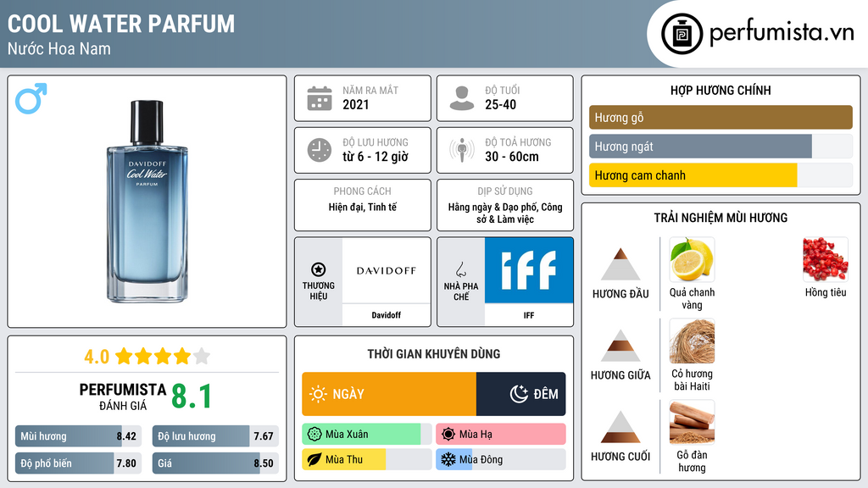Click the PERFUMISTA ĐÁNH GIÁ label
This screenshot has width=868, height=488.
[x=123, y=396]
